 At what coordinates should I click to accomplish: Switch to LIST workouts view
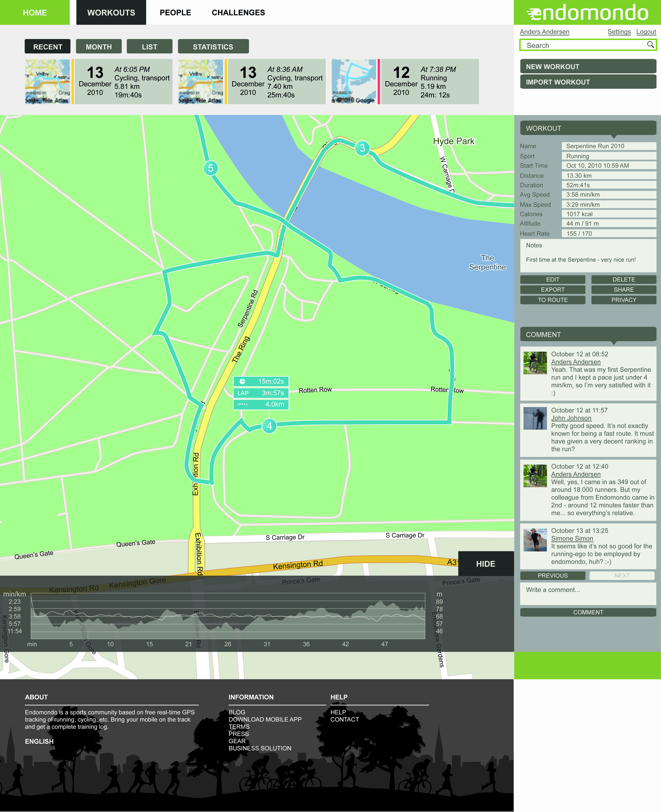[x=149, y=46]
